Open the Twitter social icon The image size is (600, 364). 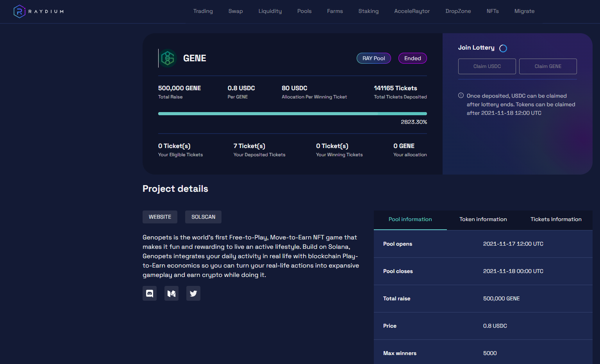(193, 293)
